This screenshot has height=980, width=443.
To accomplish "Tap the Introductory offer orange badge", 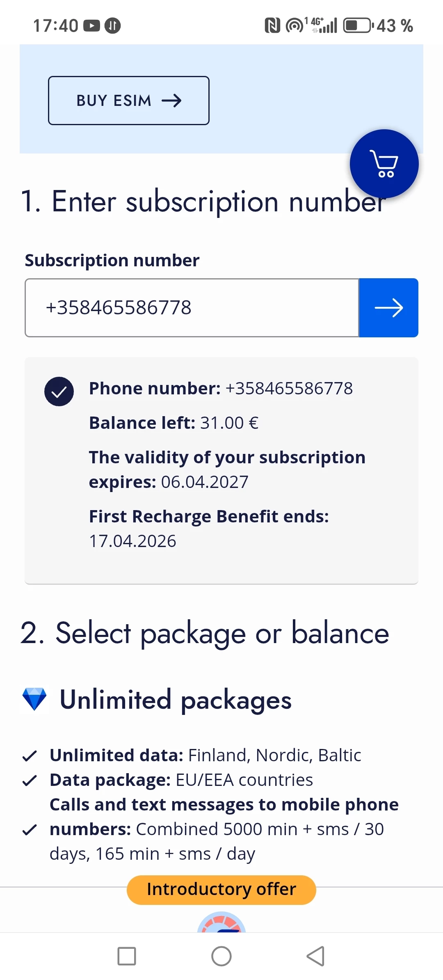I will pos(221,890).
